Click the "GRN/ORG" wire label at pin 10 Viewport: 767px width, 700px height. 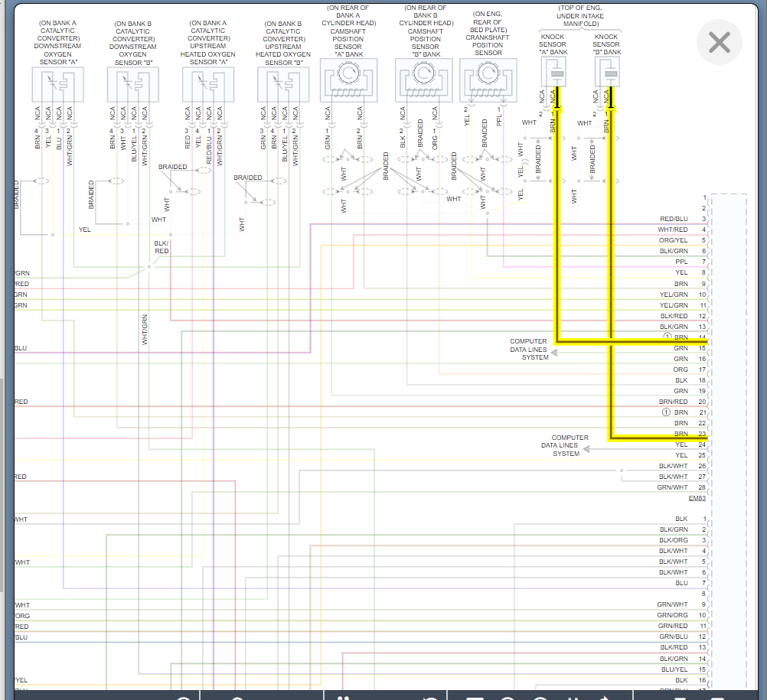[673, 615]
